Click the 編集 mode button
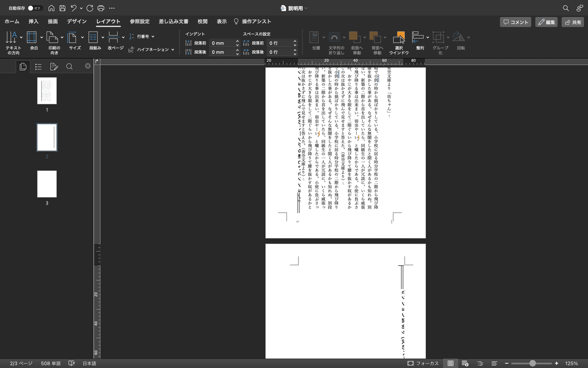Viewport: 588px width, 368px height. [546, 22]
